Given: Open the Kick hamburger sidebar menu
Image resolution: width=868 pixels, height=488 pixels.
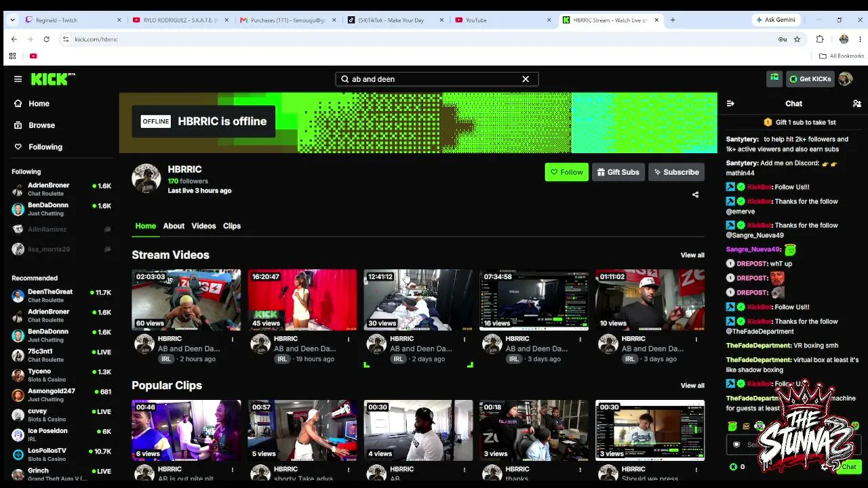Looking at the screenshot, I should 18,79.
